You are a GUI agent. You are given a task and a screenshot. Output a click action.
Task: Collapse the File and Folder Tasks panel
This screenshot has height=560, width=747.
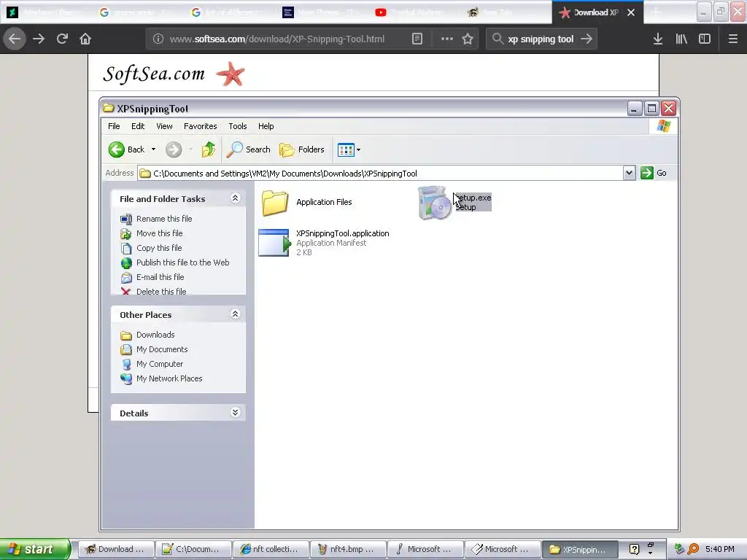tap(235, 198)
